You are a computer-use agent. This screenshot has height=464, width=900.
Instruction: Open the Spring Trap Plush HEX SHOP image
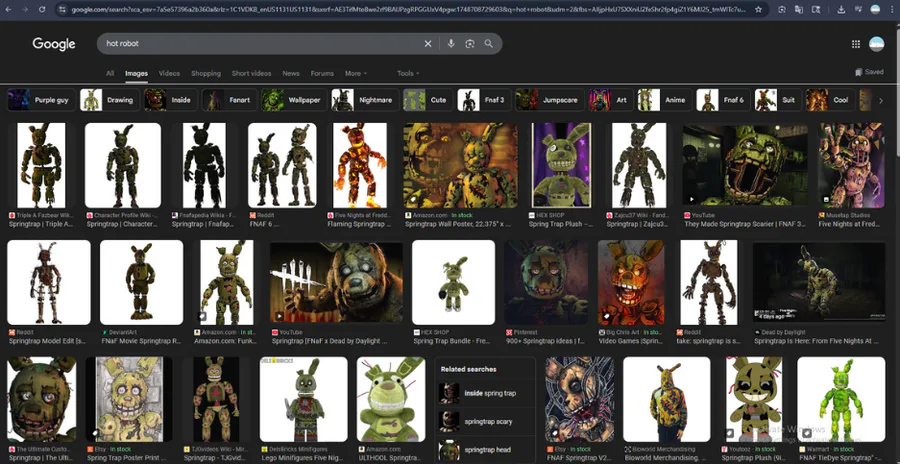click(561, 165)
